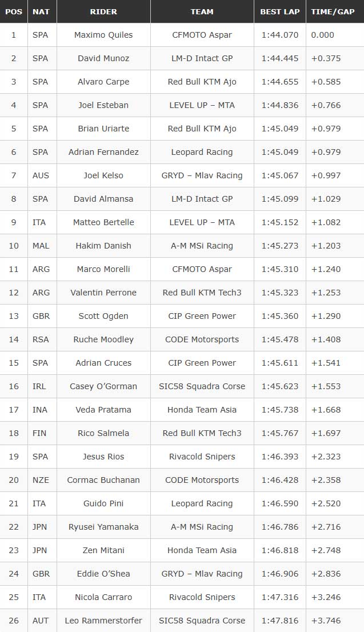Click rider Valentin Perrone
Screen dimensions: 364x632
(103, 293)
